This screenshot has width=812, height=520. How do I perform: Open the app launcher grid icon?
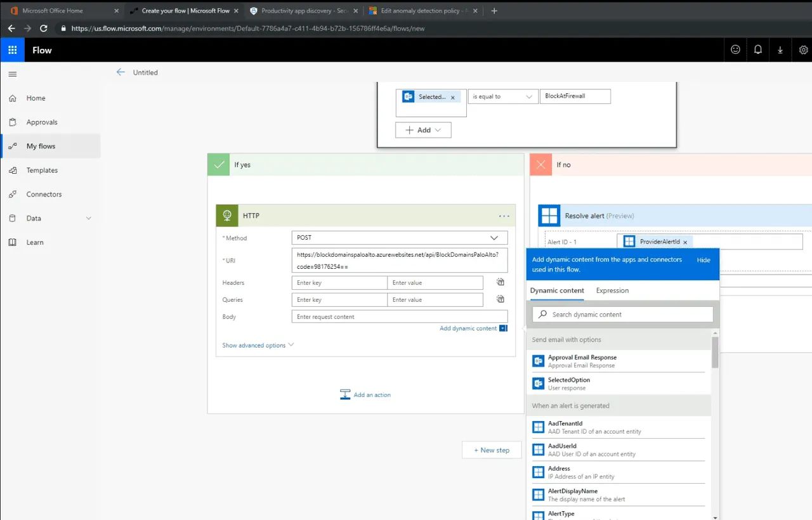(x=12, y=50)
